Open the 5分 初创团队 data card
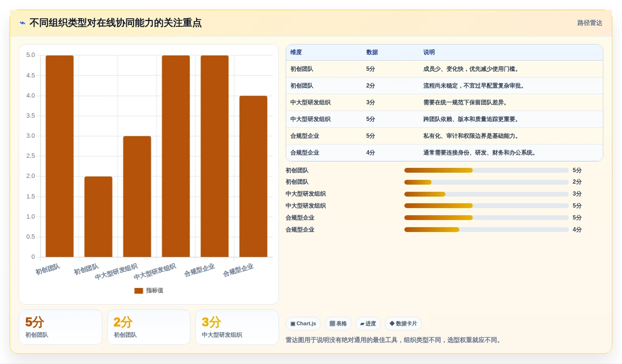The width and height of the screenshot is (622, 364). (x=60, y=327)
